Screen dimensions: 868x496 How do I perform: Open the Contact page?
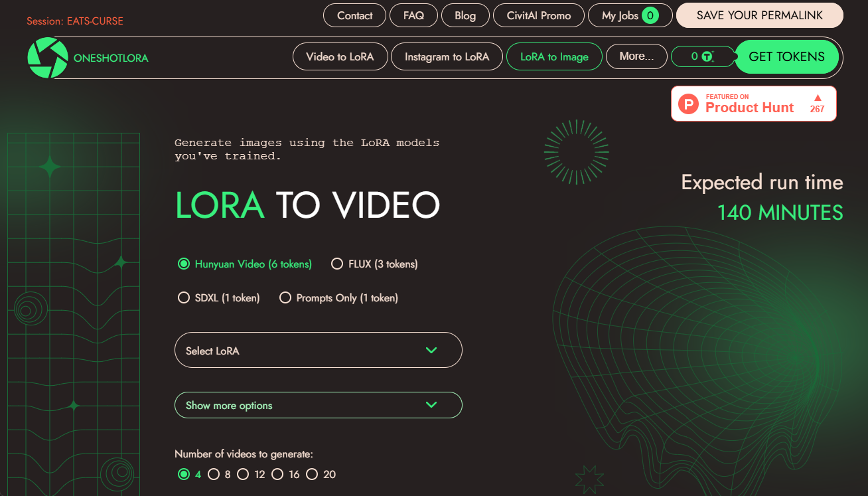click(x=354, y=15)
